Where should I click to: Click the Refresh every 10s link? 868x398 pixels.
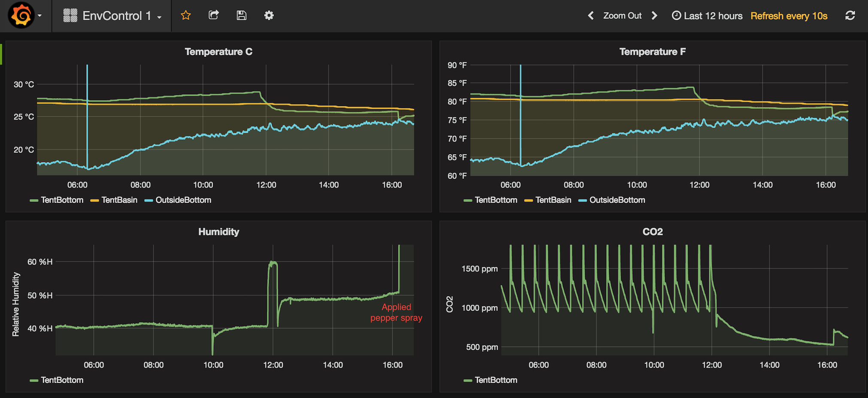789,16
